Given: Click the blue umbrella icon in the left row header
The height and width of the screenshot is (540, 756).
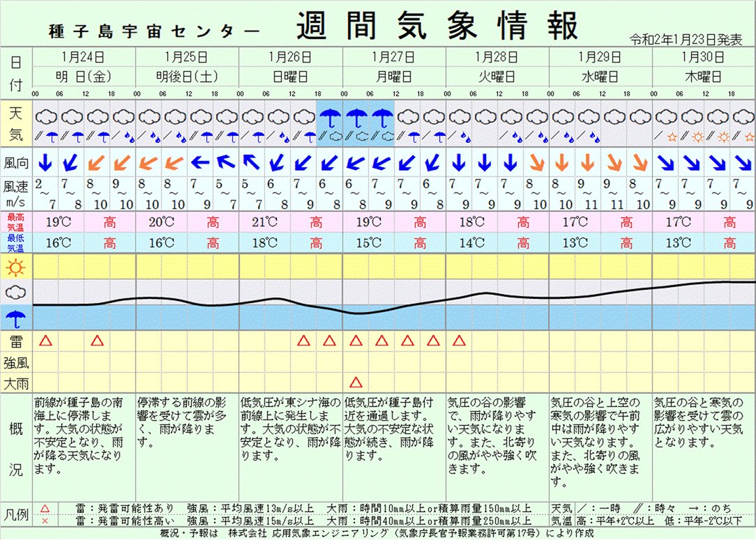Looking at the screenshot, I should point(15,318).
